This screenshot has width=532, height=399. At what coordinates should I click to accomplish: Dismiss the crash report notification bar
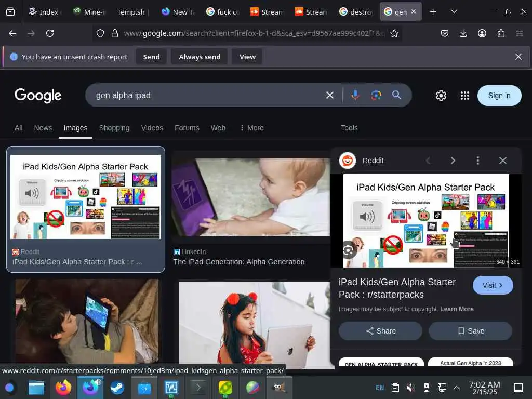518,57
